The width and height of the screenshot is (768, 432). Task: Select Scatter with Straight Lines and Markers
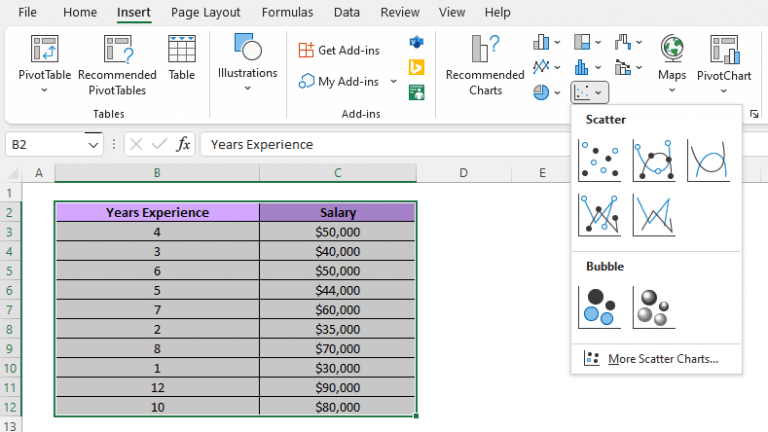coord(599,215)
